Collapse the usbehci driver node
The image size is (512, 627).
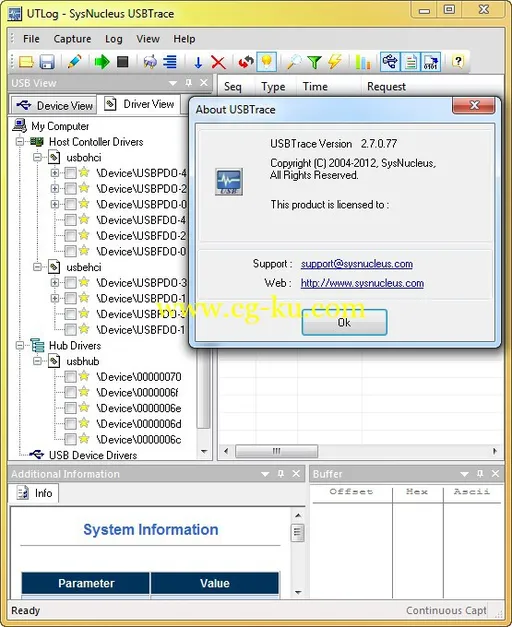coord(37,267)
